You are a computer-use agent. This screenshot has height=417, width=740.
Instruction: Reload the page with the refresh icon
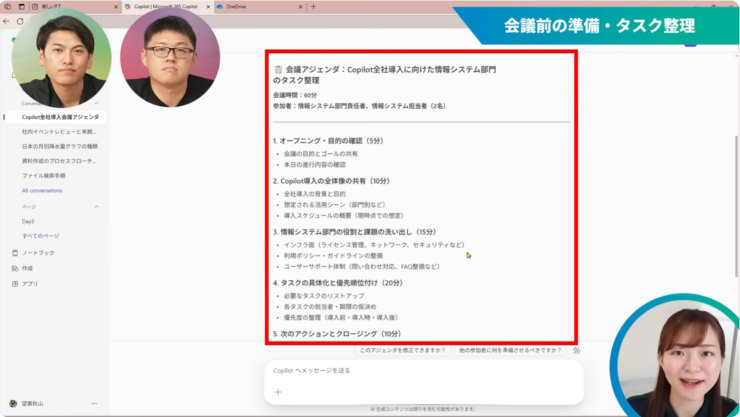(x=20, y=21)
